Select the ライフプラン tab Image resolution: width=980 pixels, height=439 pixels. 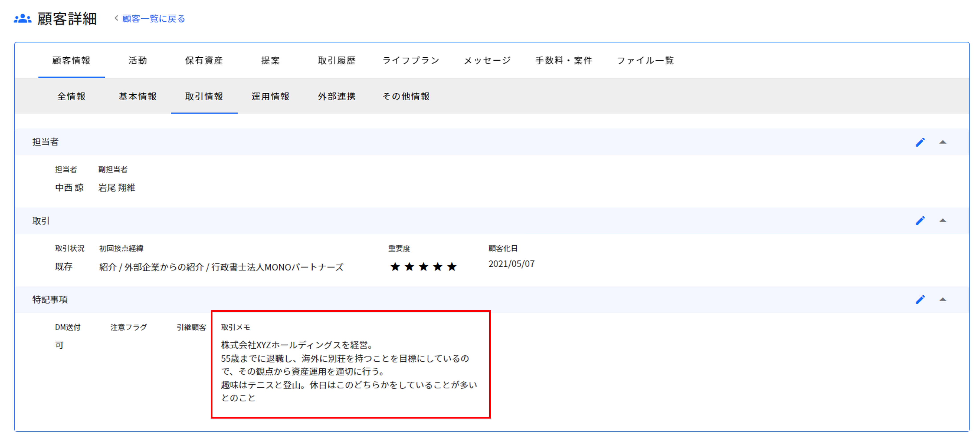pyautogui.click(x=411, y=61)
